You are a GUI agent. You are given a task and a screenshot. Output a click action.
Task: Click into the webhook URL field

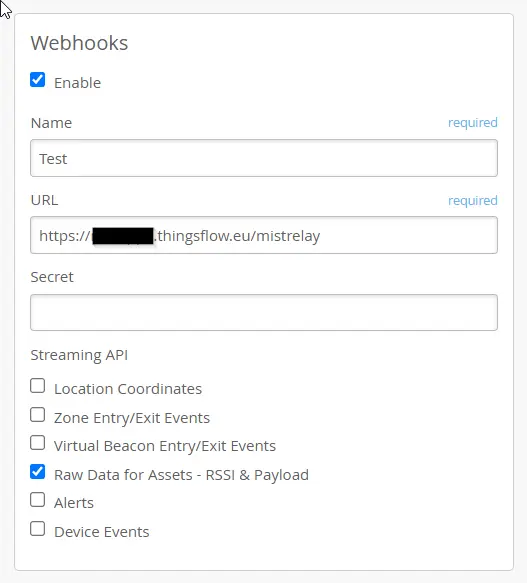(264, 235)
